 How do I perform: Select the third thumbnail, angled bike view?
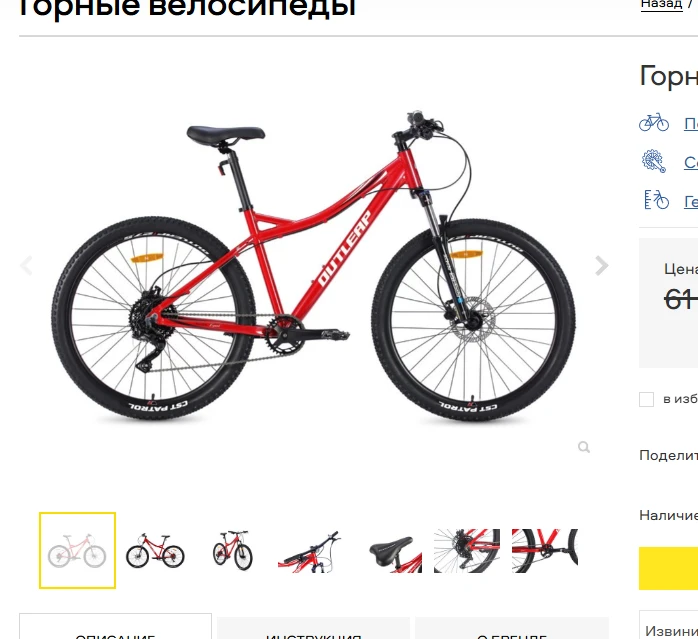233,550
